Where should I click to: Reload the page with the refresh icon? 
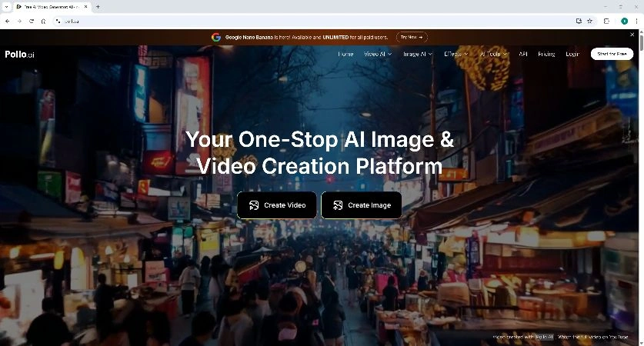point(32,21)
